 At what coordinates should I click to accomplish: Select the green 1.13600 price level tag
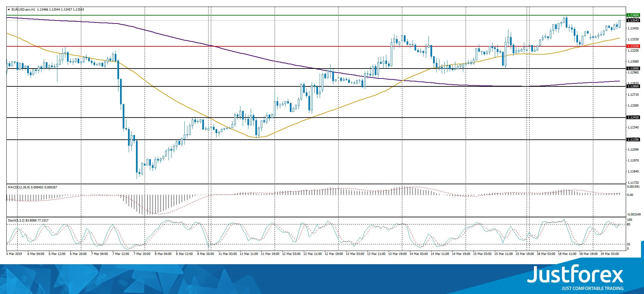(633, 15)
